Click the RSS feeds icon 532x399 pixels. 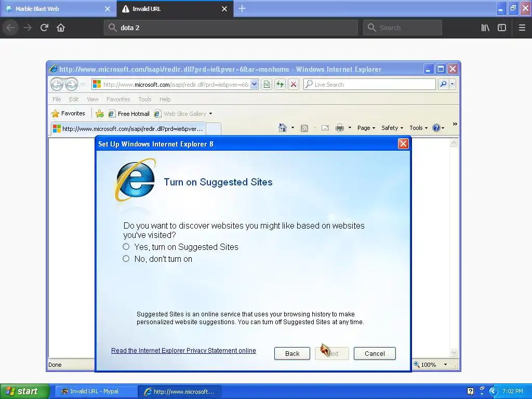pos(304,128)
